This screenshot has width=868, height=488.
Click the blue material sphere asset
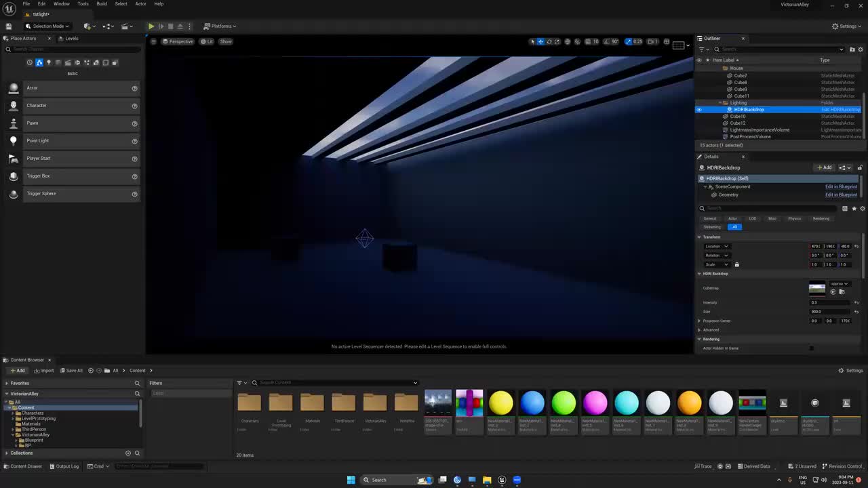tap(532, 403)
